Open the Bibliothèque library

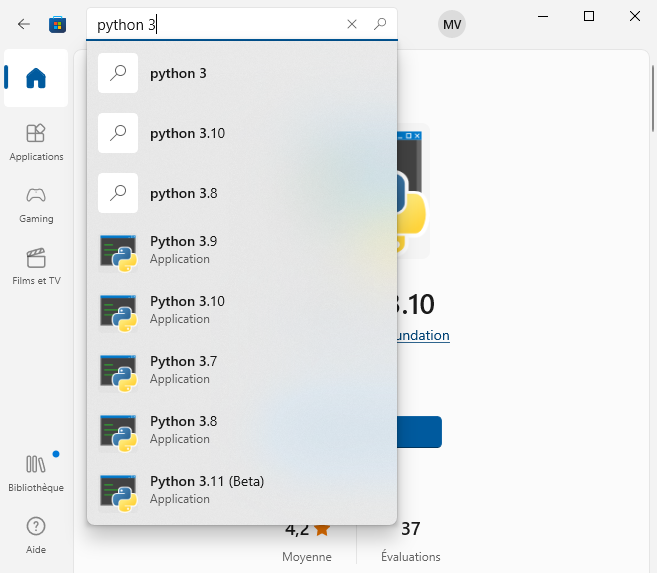click(x=36, y=472)
